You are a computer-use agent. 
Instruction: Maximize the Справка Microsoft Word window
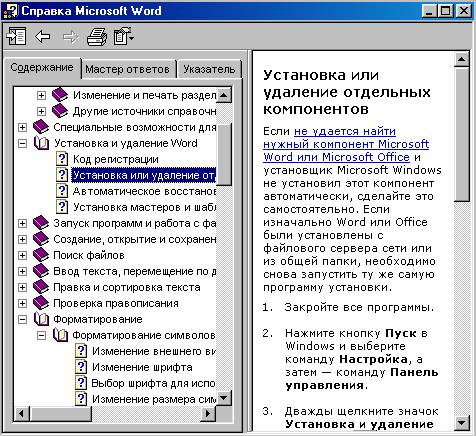click(x=446, y=11)
